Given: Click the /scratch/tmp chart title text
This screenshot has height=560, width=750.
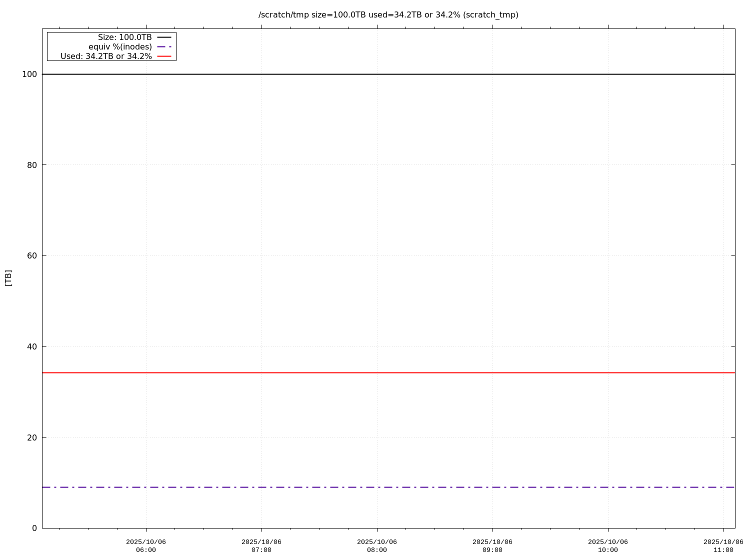Looking at the screenshot, I should [388, 15].
